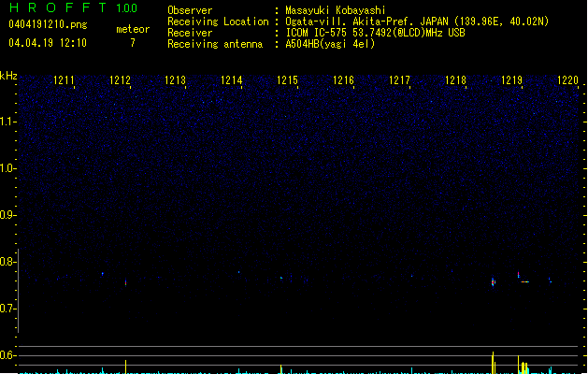
Task: Click the meteor count value 7
Action: coord(133,43)
